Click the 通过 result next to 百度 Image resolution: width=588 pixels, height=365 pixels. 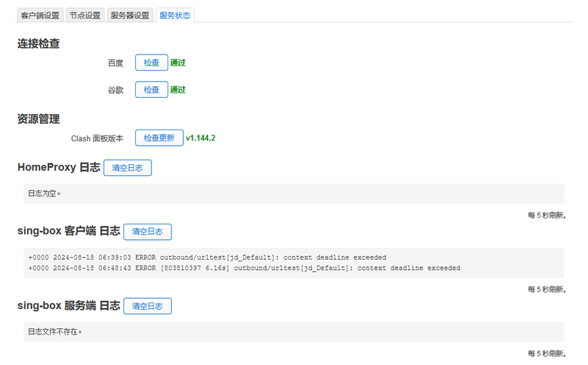point(178,63)
